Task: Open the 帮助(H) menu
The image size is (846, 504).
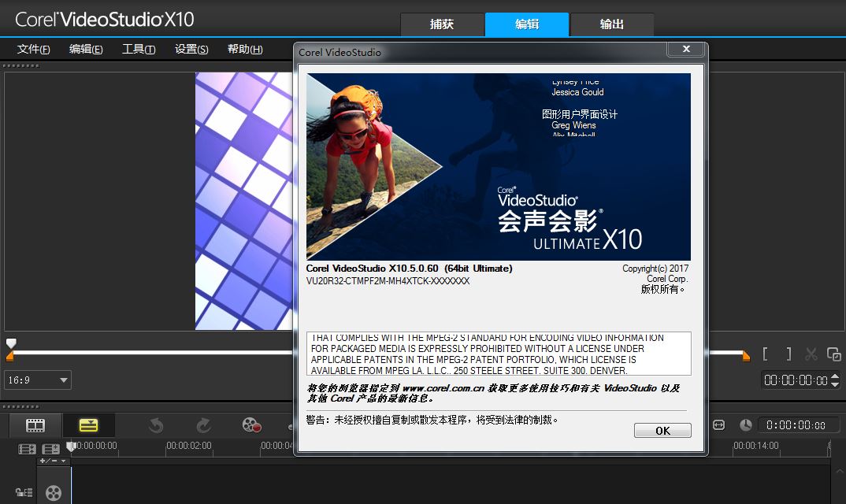Action: pyautogui.click(x=245, y=49)
